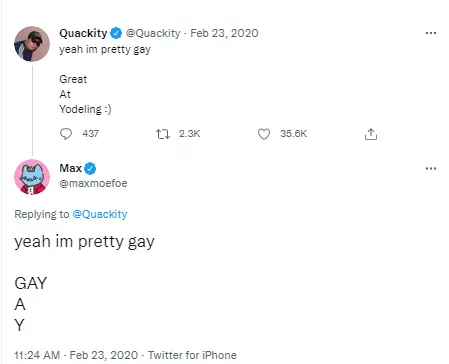Click the Quackity display name
Viewport: 449px width, 364px height.
[83, 33]
